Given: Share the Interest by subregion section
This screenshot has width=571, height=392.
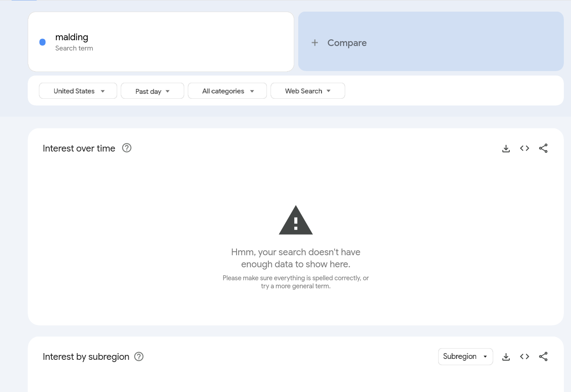Looking at the screenshot, I should (x=543, y=357).
